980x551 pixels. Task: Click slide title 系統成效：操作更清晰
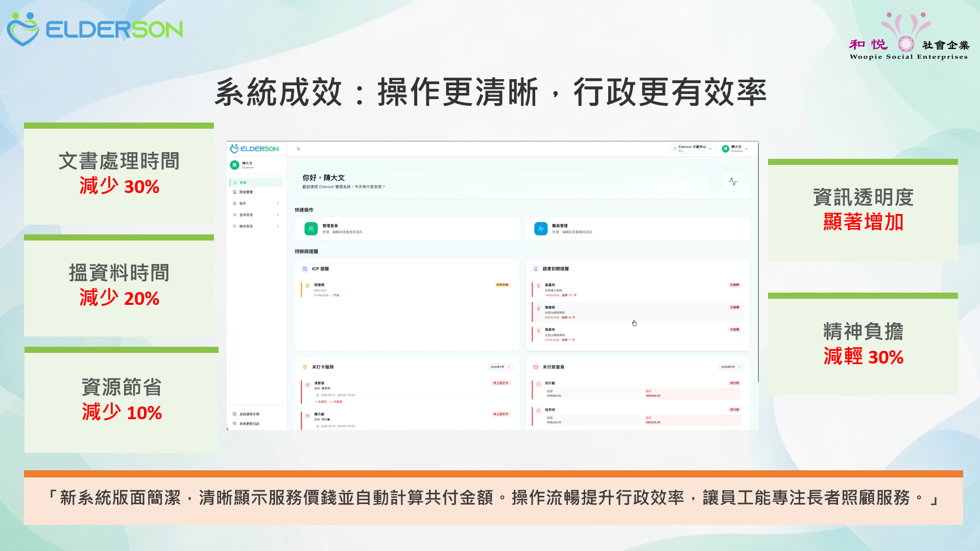[x=490, y=92]
